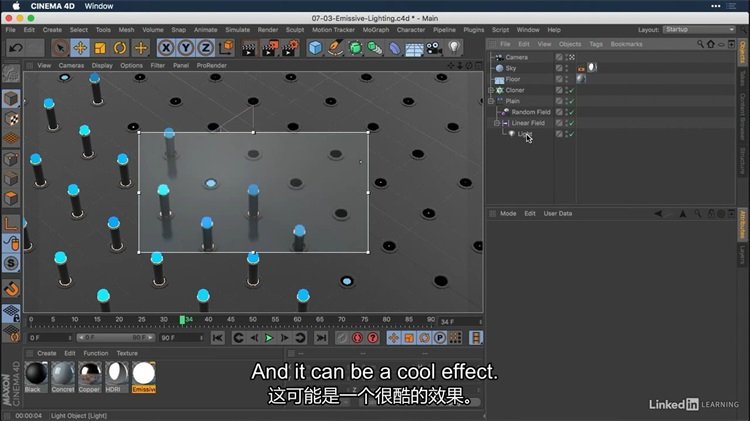The image size is (750, 421).
Task: Expand the Cloner object hierarchy
Action: click(491, 90)
